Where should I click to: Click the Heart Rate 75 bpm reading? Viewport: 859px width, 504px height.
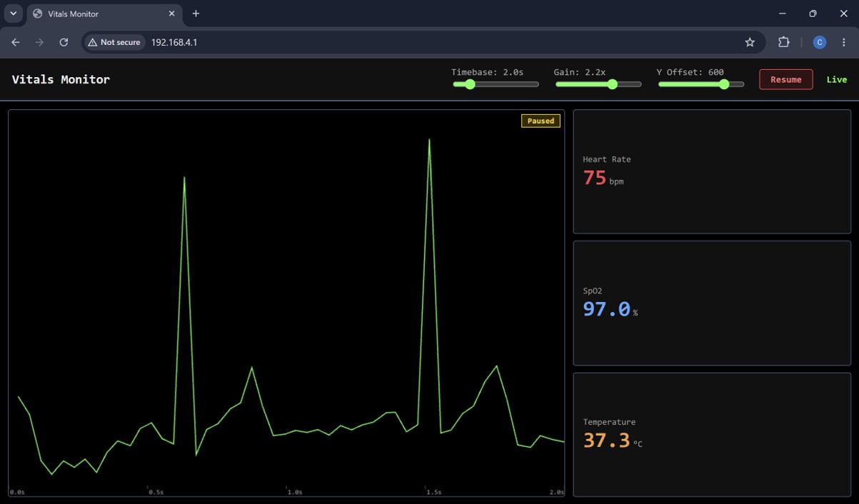coord(603,177)
